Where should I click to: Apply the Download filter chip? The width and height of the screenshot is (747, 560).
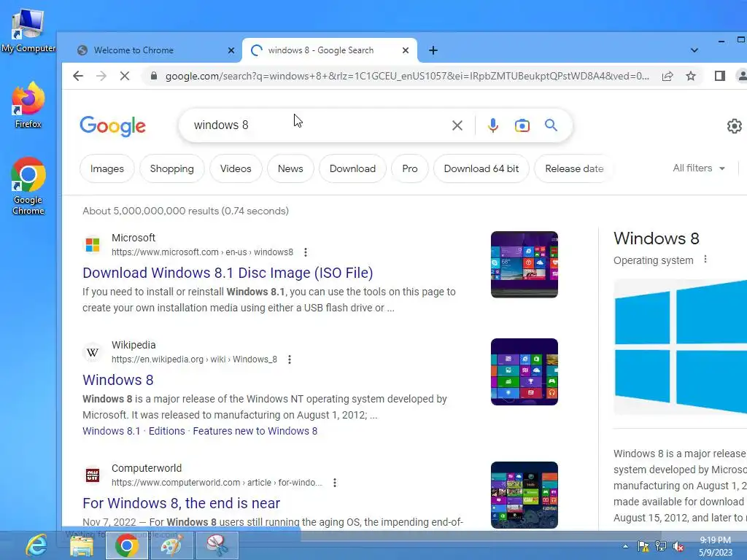click(352, 168)
